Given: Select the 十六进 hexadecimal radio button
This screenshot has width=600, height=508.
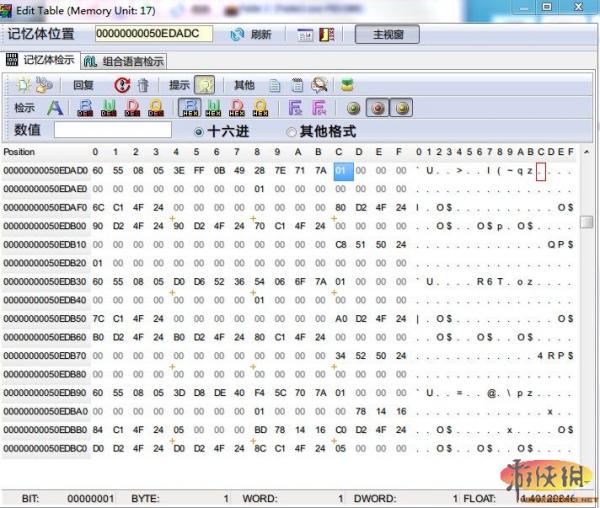Looking at the screenshot, I should (x=198, y=132).
